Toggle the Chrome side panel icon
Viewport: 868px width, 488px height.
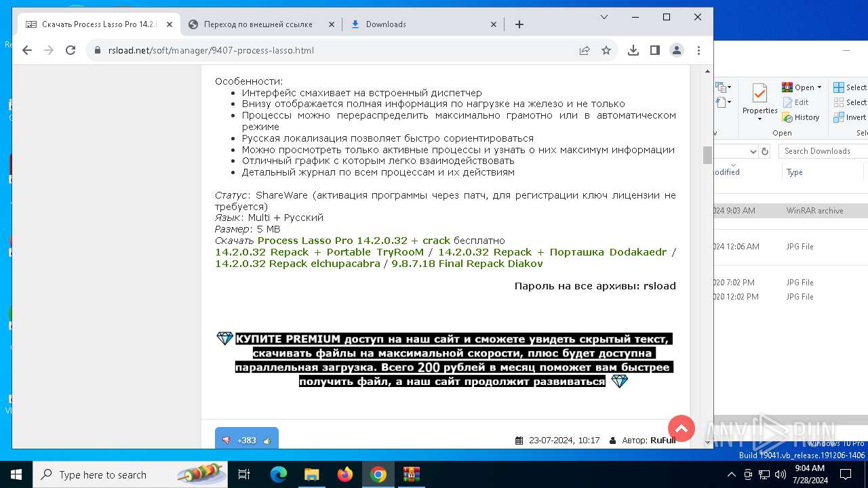point(655,50)
